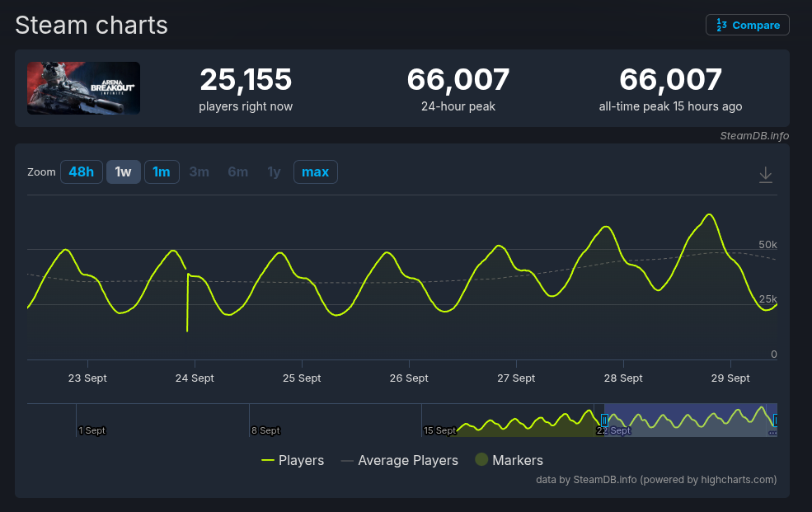
Task: Click the 27 Sept axis label
Action: (x=516, y=378)
